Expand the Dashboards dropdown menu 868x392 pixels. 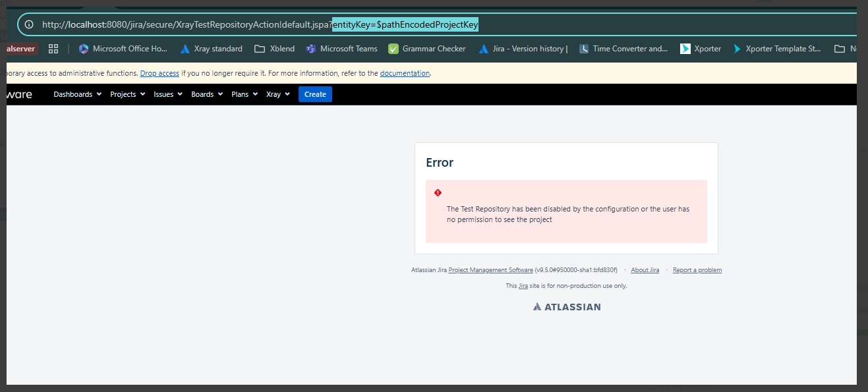(x=77, y=94)
